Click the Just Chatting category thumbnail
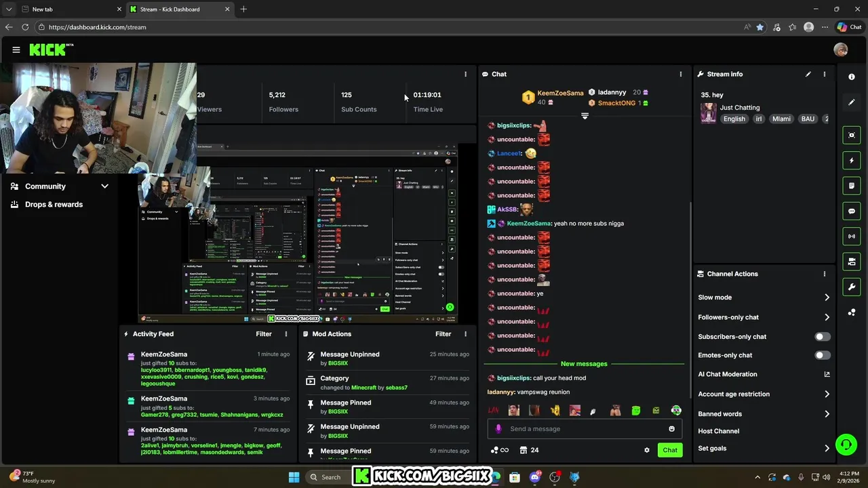Screen dimensions: 868x488 tap(709, 113)
